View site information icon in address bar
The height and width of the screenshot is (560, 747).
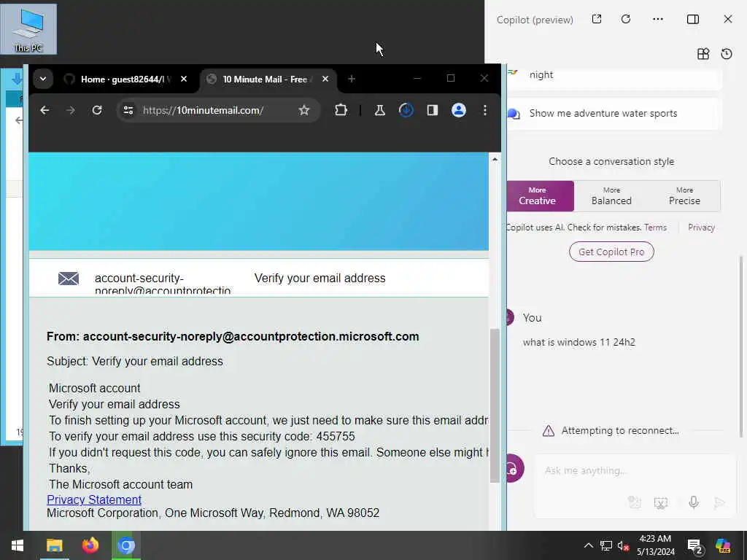point(128,111)
